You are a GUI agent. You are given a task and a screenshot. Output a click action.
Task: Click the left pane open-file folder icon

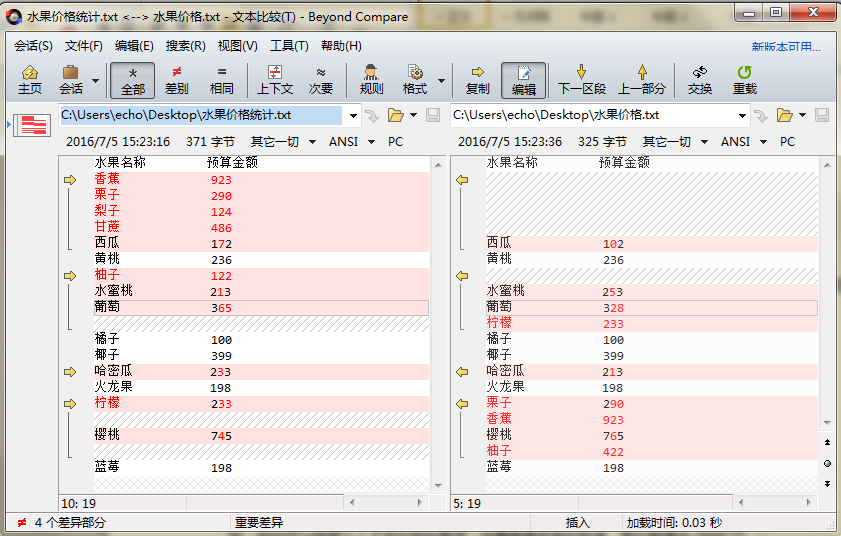pyautogui.click(x=396, y=115)
